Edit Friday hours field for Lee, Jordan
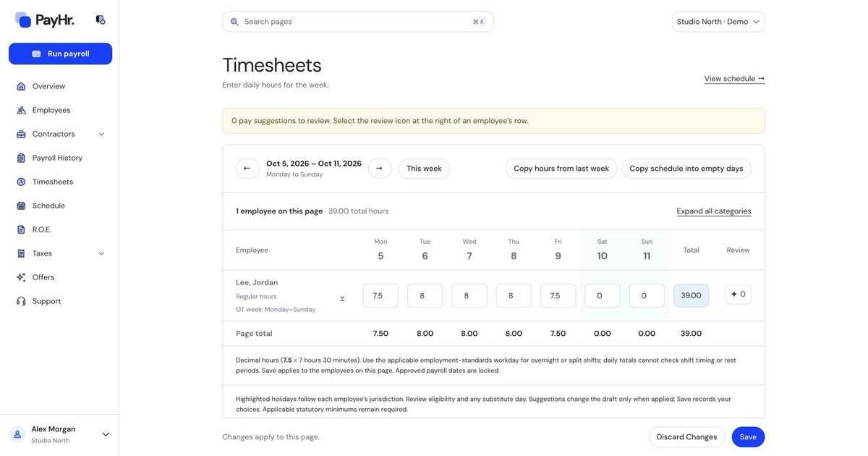Screen dimensions: 868x456 pos(558,295)
